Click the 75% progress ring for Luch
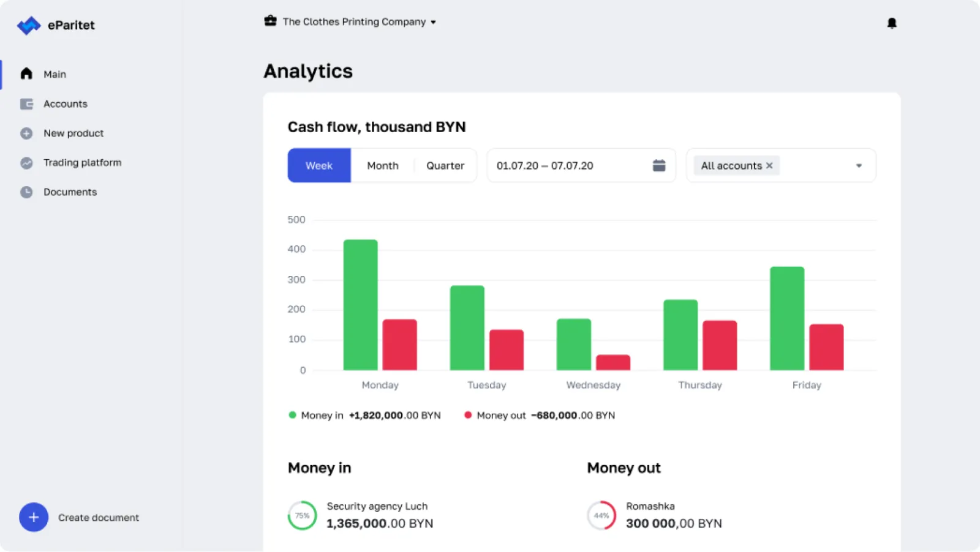 pyautogui.click(x=303, y=515)
